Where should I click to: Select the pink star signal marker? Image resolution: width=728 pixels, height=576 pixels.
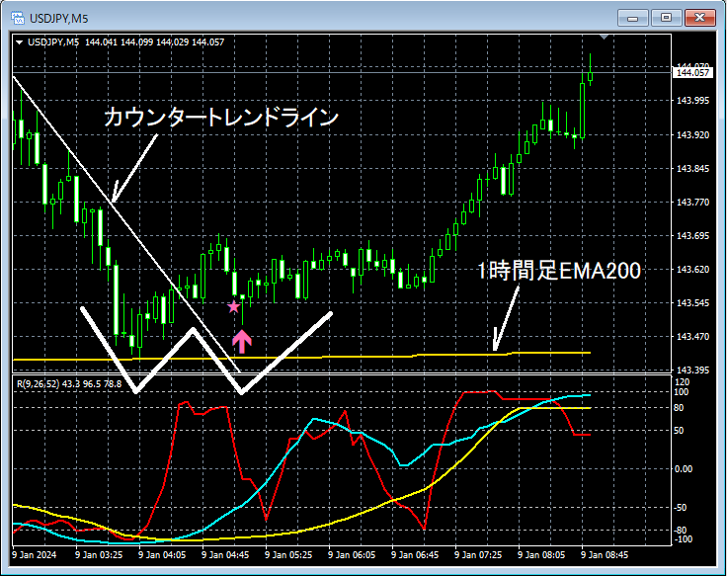(233, 306)
